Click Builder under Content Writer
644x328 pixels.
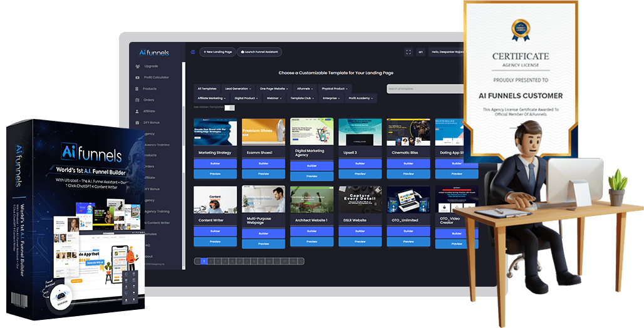(x=216, y=231)
